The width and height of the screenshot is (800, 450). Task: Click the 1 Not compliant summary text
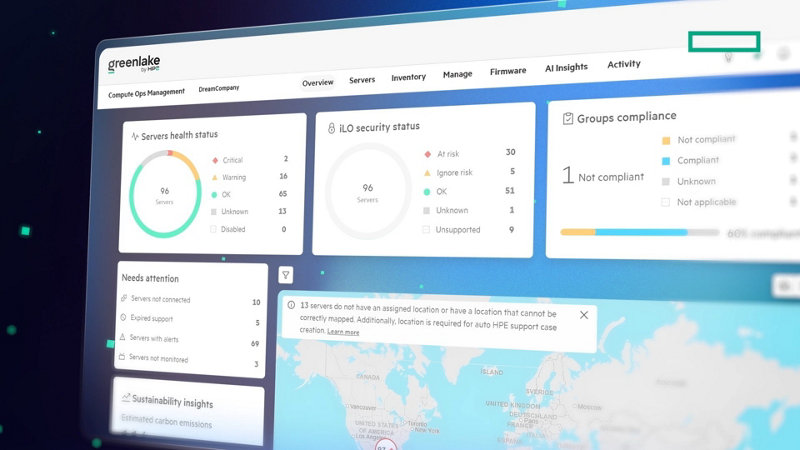click(x=603, y=176)
